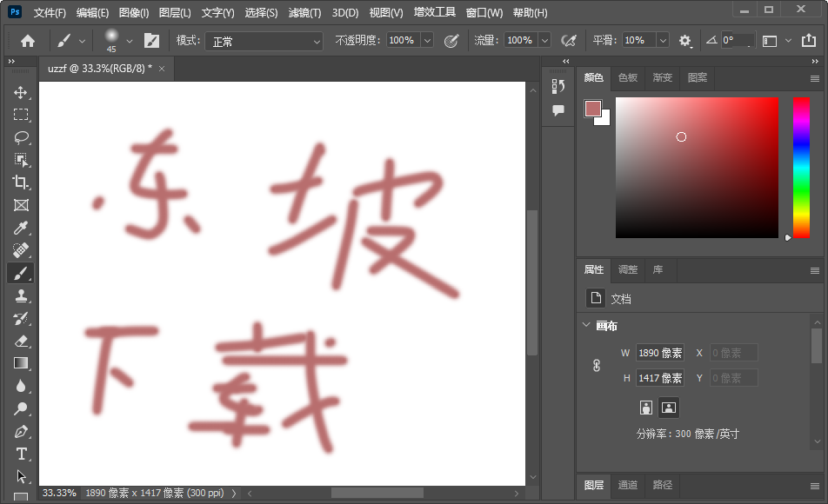Click the landscape canvas orientation button
This screenshot has height=504, width=828.
(668, 407)
